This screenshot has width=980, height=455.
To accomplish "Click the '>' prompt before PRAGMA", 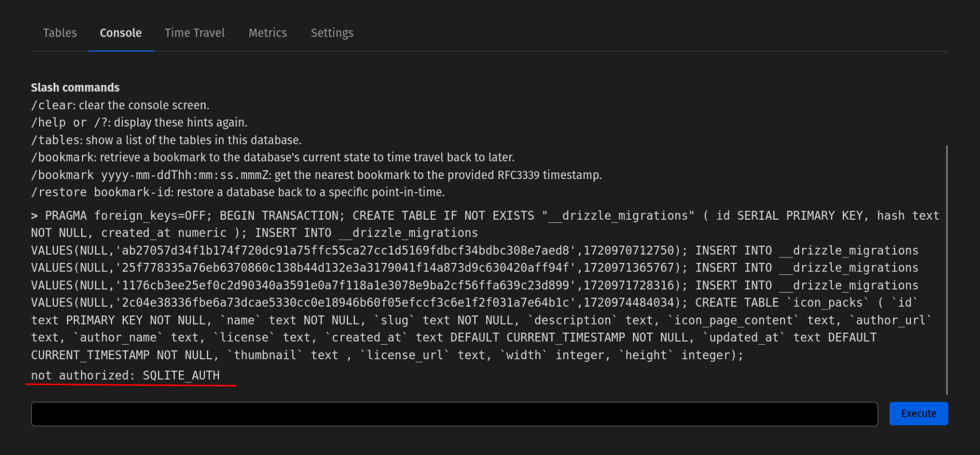I will click(35, 216).
